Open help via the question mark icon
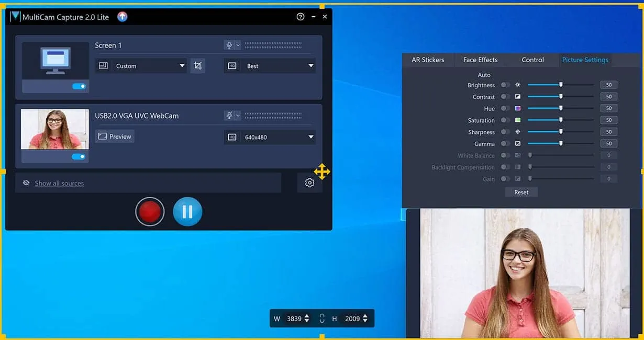The height and width of the screenshot is (340, 644). click(300, 17)
